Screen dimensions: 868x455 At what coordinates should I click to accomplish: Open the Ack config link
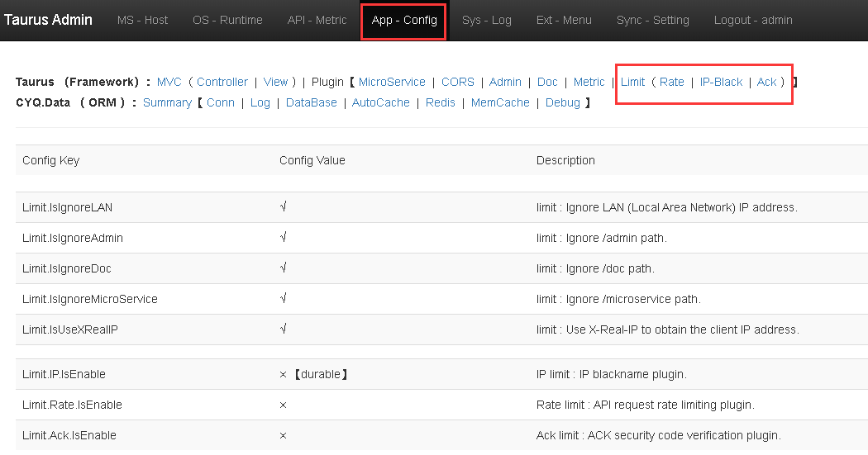point(766,82)
